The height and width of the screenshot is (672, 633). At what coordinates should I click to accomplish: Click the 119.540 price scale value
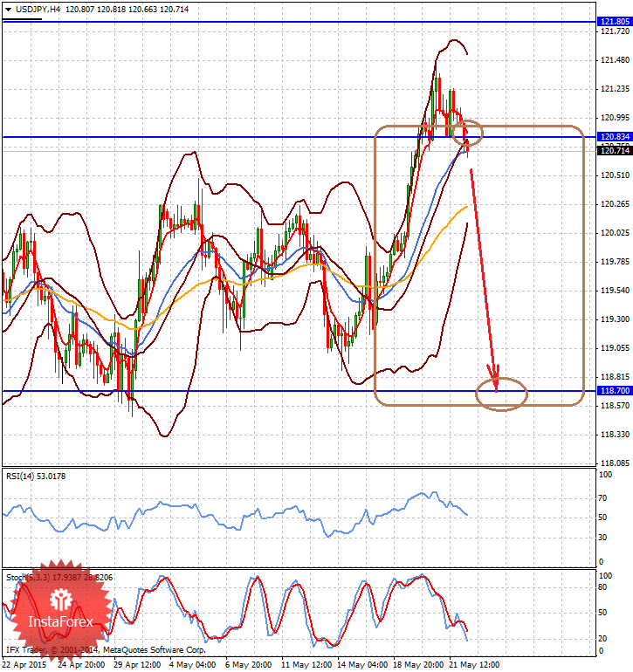coord(615,291)
